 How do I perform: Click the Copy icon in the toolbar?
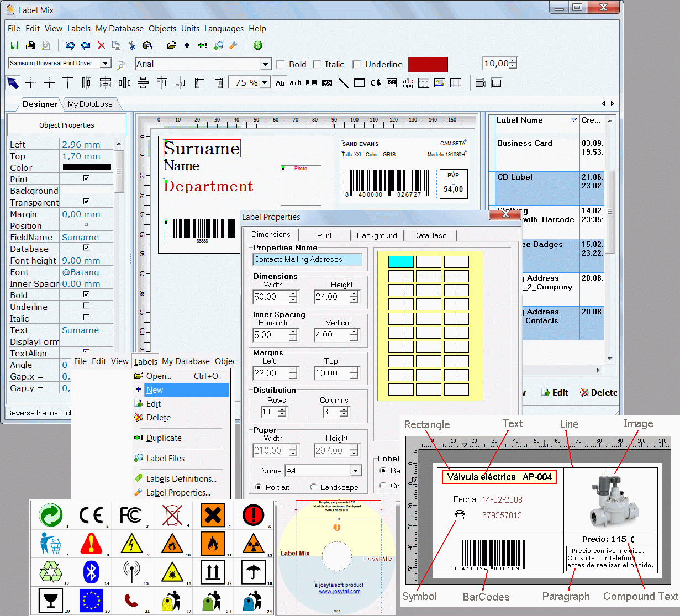(116, 45)
